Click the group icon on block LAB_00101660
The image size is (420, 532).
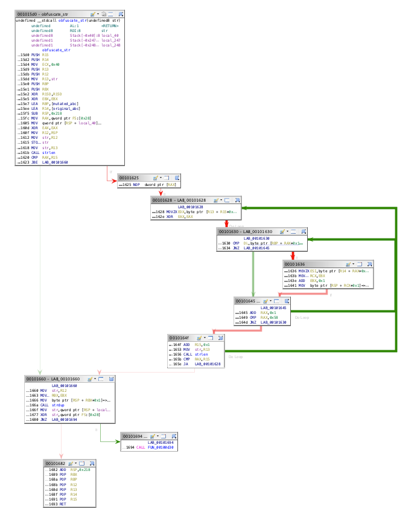coord(111,379)
